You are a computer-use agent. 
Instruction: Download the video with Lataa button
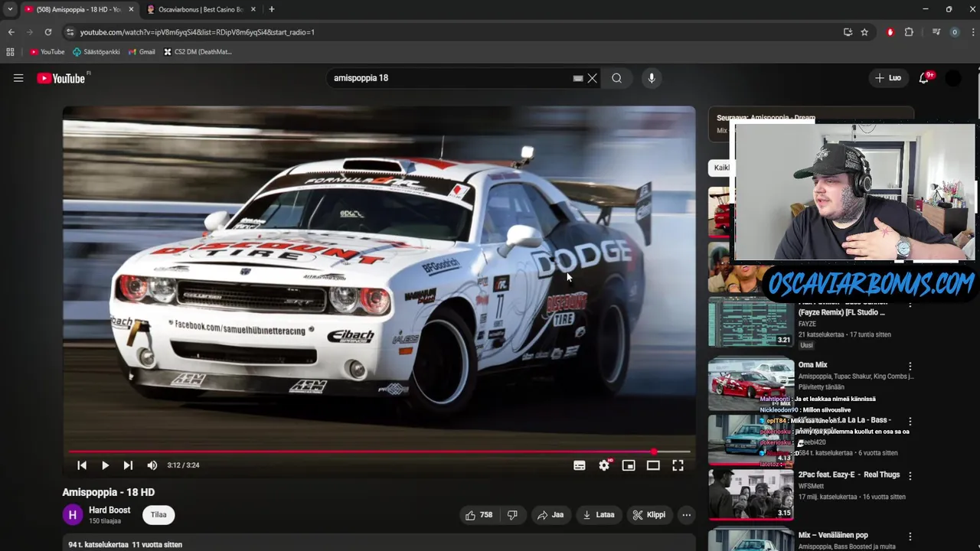coord(599,515)
